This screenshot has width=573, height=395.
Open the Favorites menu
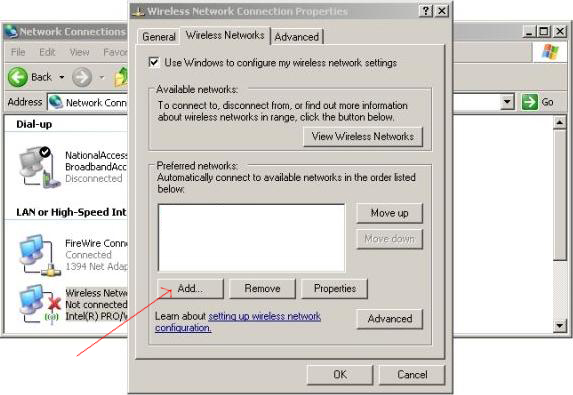[115, 52]
